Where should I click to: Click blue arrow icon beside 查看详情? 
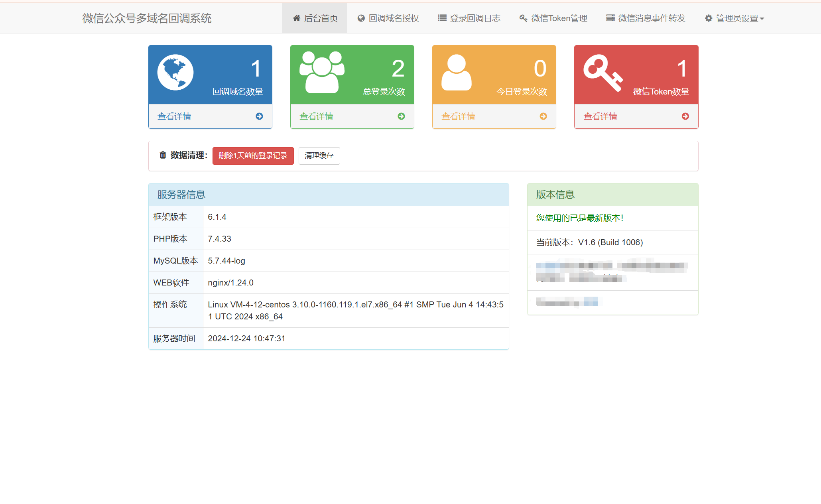[x=259, y=116]
